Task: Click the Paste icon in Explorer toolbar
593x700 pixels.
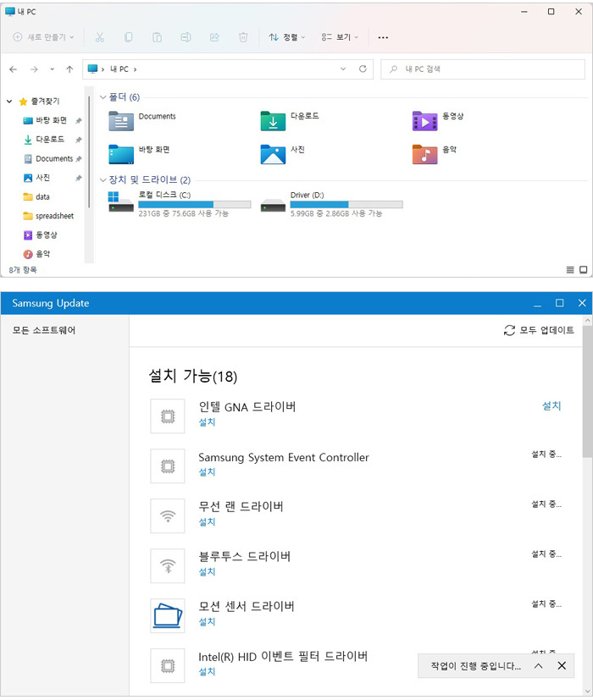Action: pos(157,37)
